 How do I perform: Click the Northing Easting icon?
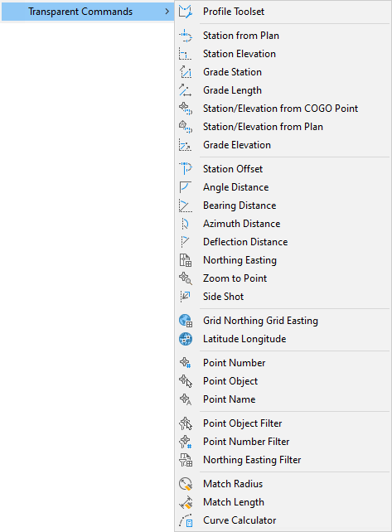[x=186, y=260]
